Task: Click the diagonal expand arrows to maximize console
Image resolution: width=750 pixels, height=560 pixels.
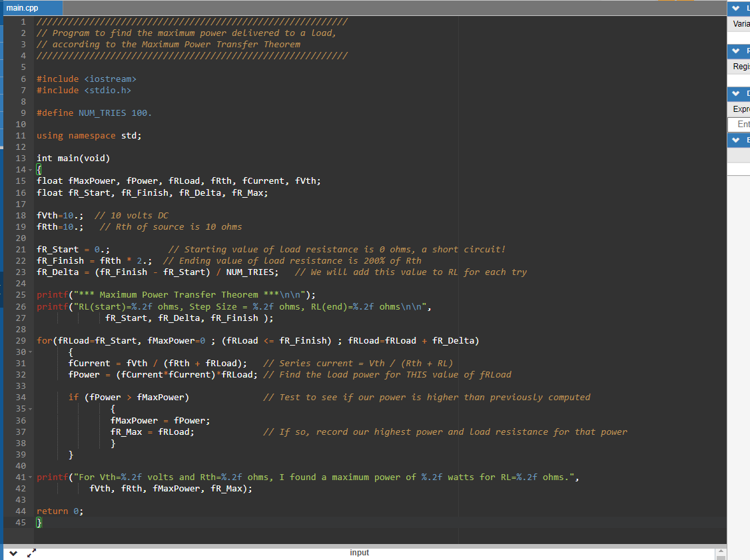Action: click(x=31, y=553)
